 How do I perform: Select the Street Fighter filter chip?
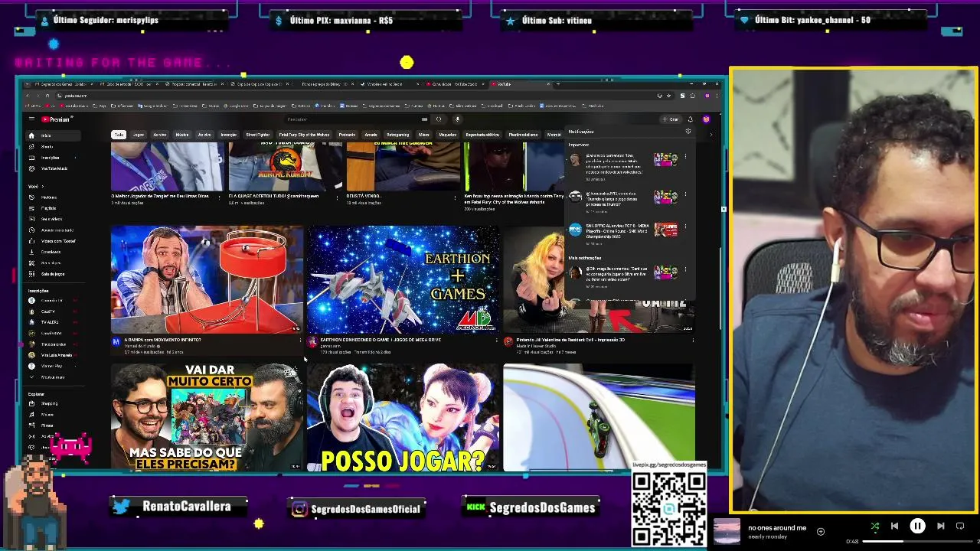coord(257,135)
